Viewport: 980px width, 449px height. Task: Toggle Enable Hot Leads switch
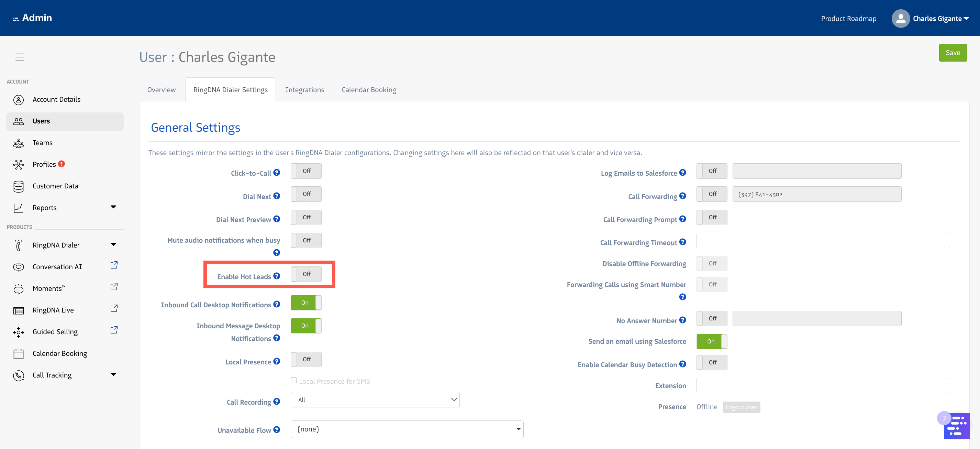tap(306, 274)
